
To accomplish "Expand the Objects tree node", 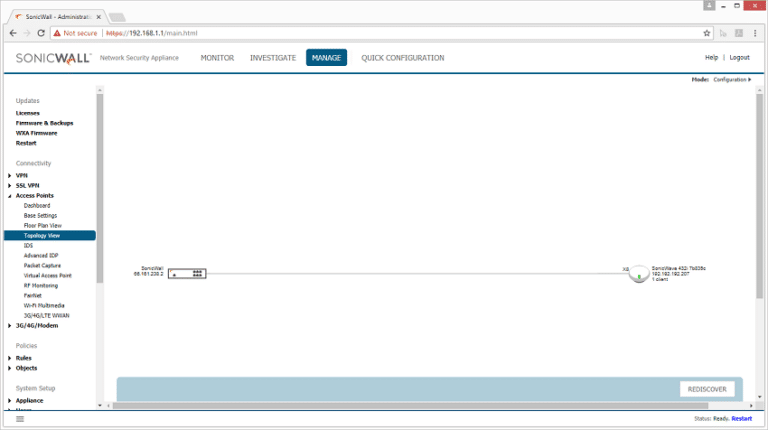I will 9,368.
